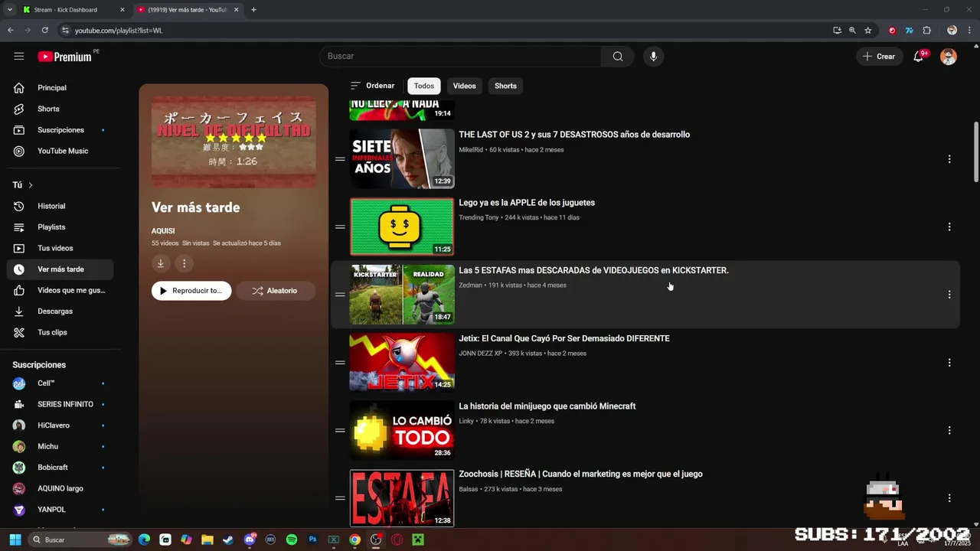Open options for Jetix video

[x=949, y=363]
